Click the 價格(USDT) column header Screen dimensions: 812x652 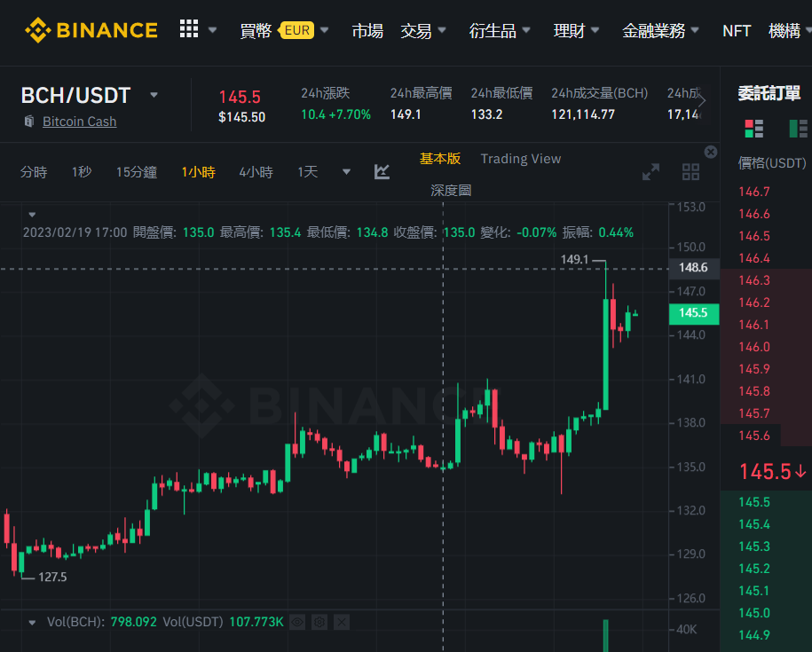[x=771, y=163]
